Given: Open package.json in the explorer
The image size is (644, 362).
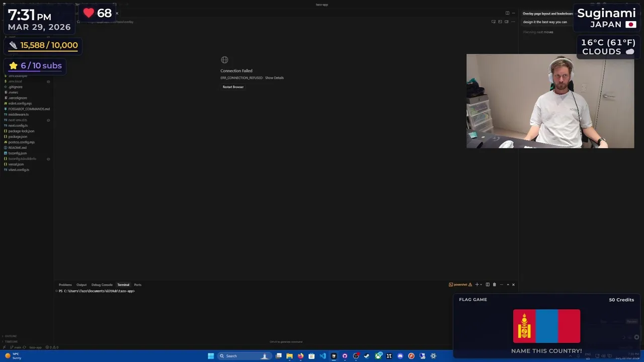Looking at the screenshot, I should click(18, 137).
